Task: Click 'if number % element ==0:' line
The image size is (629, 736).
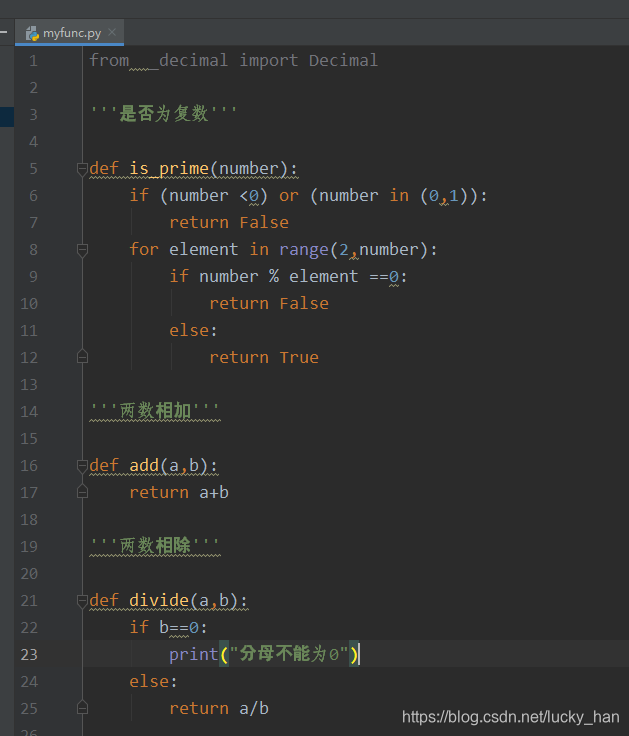Action: click(288, 276)
